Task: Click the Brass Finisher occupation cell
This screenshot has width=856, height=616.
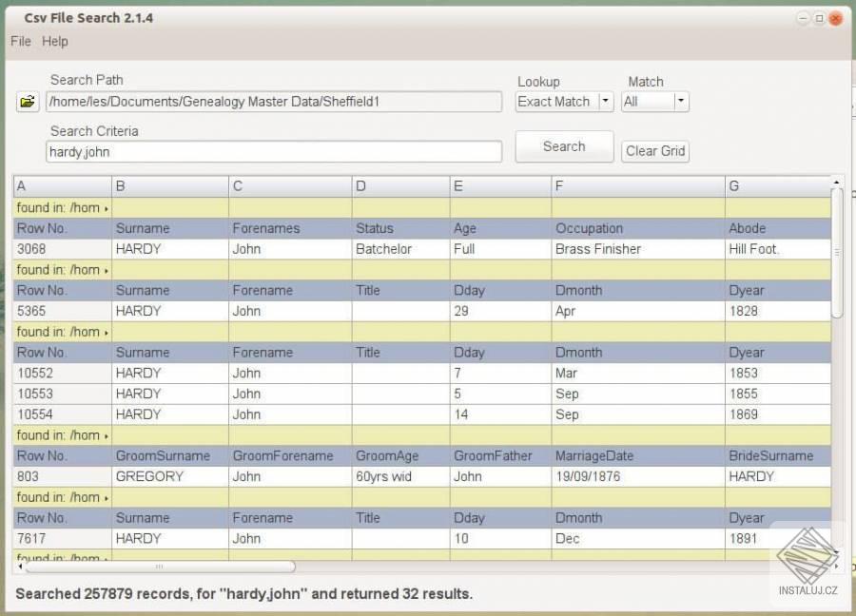Action: coord(639,249)
